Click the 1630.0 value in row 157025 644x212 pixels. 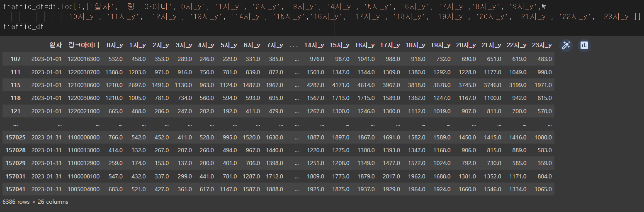275,137
